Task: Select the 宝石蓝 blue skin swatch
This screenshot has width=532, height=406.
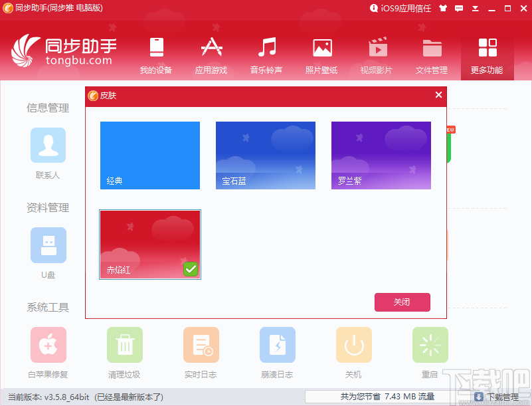Action: click(x=265, y=155)
